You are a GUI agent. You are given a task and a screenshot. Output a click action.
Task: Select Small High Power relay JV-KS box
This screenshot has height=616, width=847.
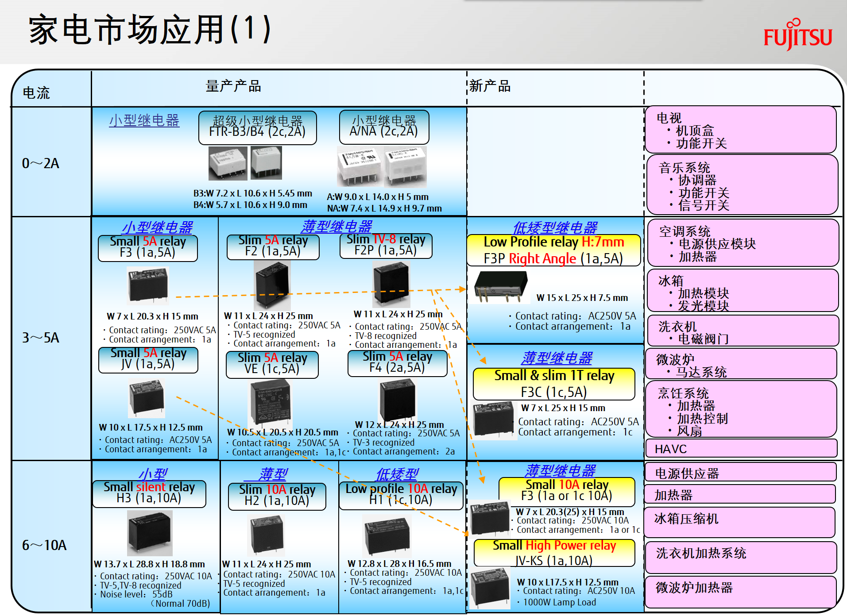[554, 553]
